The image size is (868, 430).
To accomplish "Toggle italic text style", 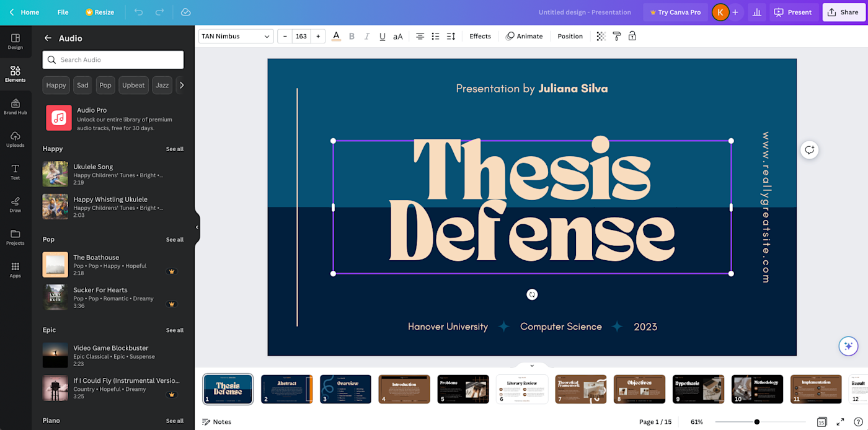I will [367, 36].
